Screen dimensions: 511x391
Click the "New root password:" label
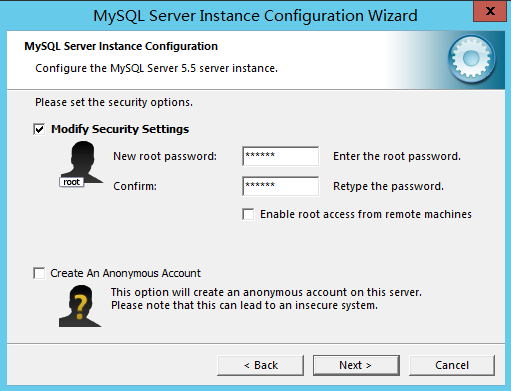pyautogui.click(x=165, y=156)
